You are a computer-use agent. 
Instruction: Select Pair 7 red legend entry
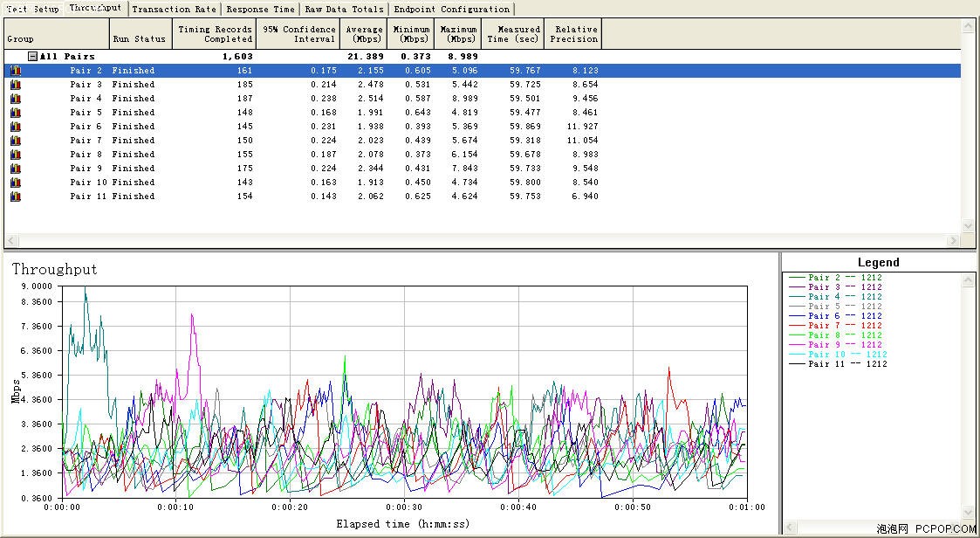click(x=836, y=325)
